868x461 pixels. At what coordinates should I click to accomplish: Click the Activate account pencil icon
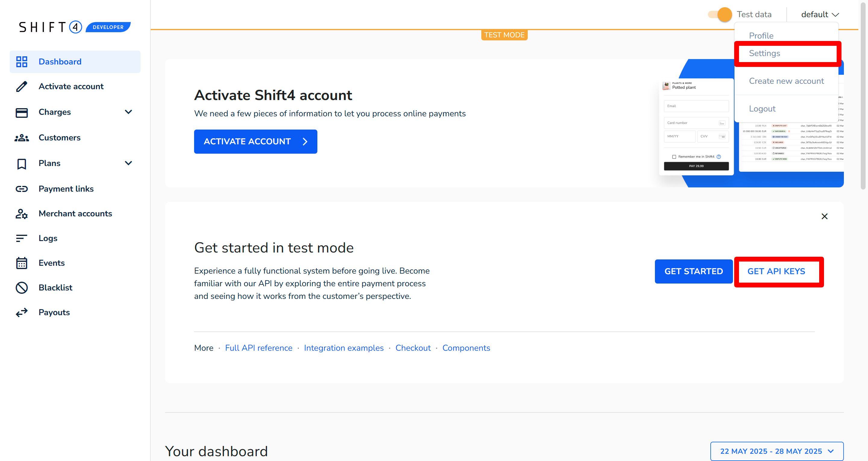point(22,86)
